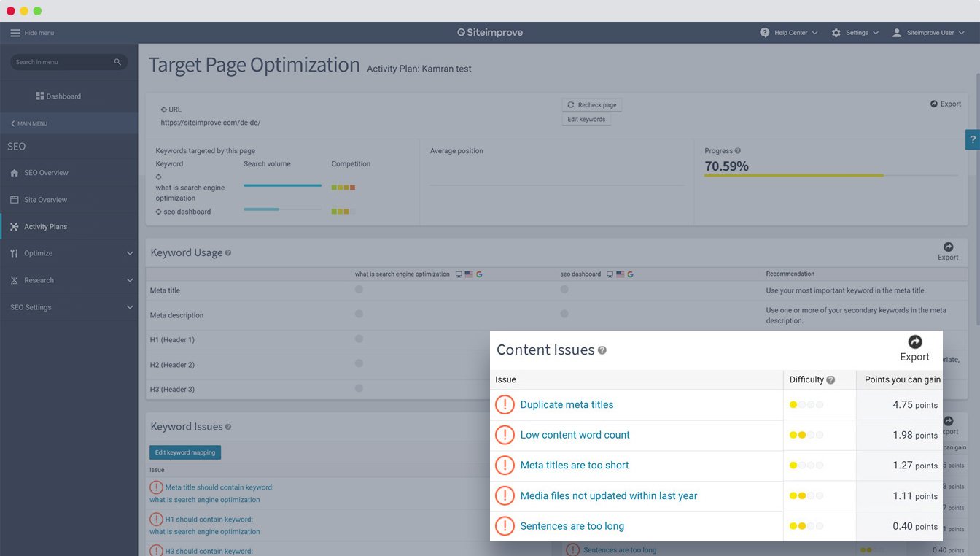This screenshot has height=556, width=980.
Task: Click the warning icon beside Duplicate meta titles
Action: (505, 405)
